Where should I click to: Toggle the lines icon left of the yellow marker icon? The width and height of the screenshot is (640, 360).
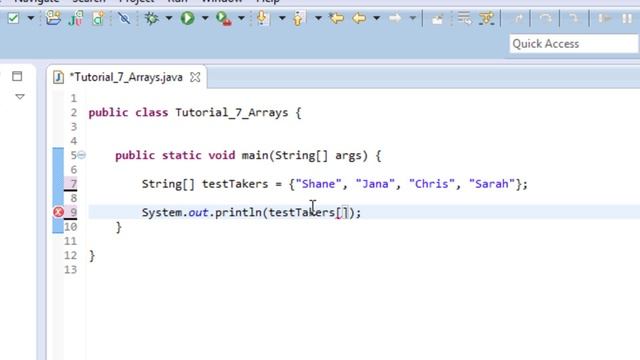(464, 18)
